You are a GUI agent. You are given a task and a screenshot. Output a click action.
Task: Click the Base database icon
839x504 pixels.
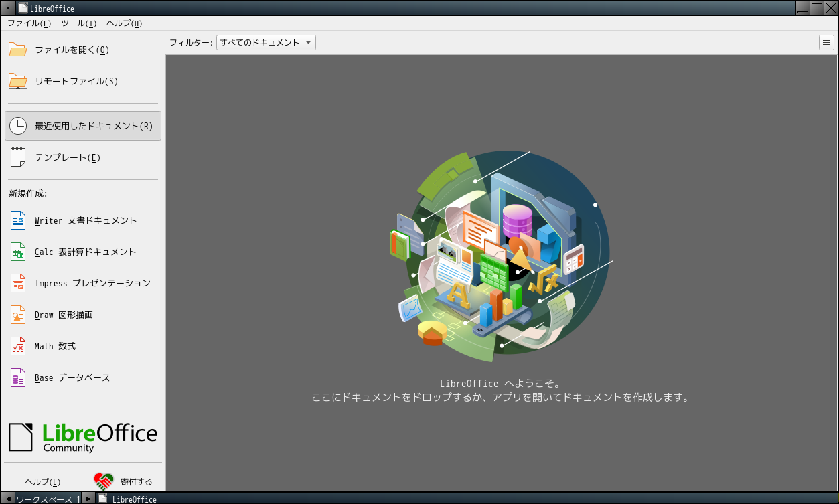18,377
